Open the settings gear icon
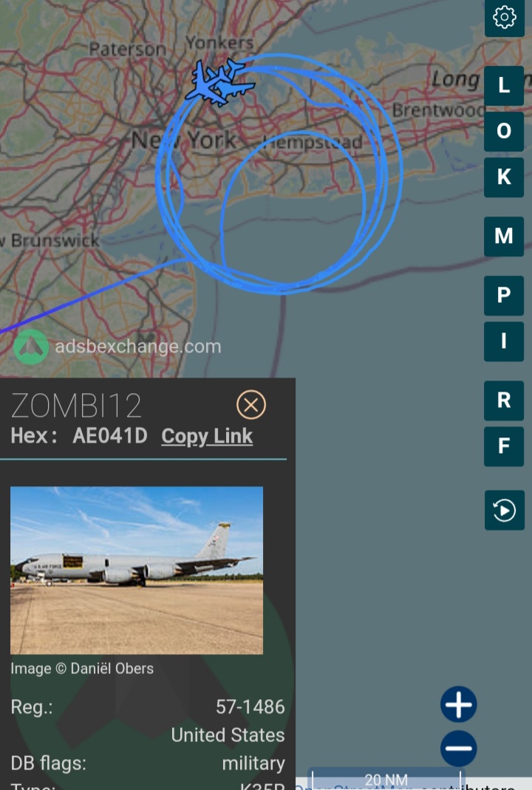This screenshot has height=790, width=532. pos(504,18)
